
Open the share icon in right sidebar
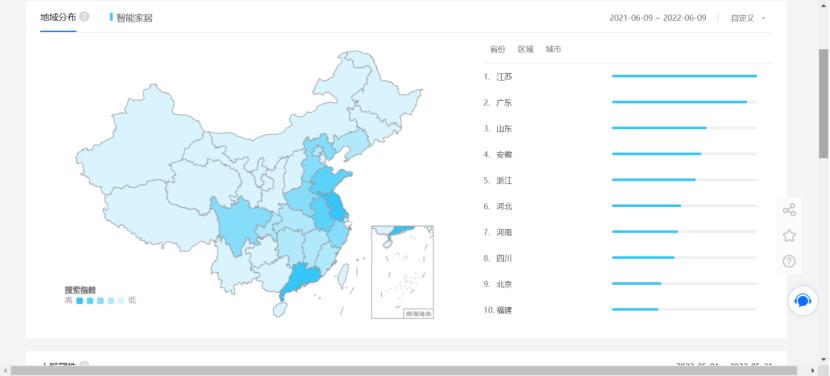pyautogui.click(x=789, y=210)
